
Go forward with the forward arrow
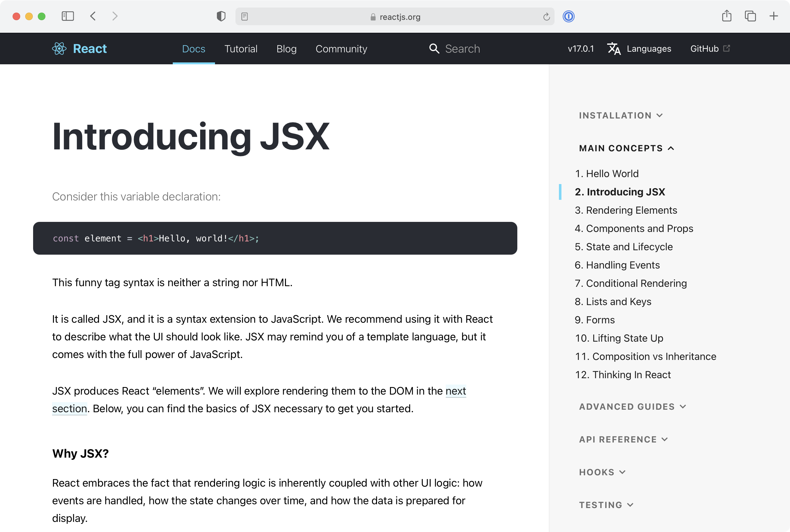click(x=115, y=16)
